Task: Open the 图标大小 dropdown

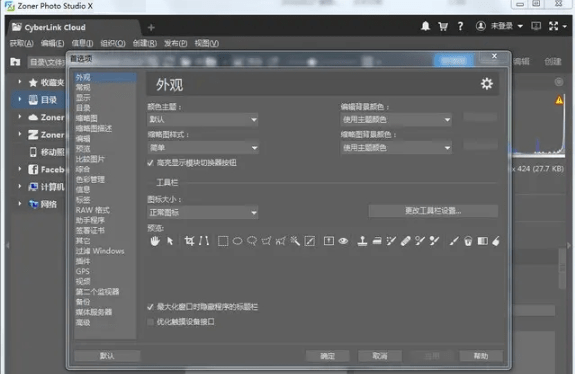Action: click(202, 212)
